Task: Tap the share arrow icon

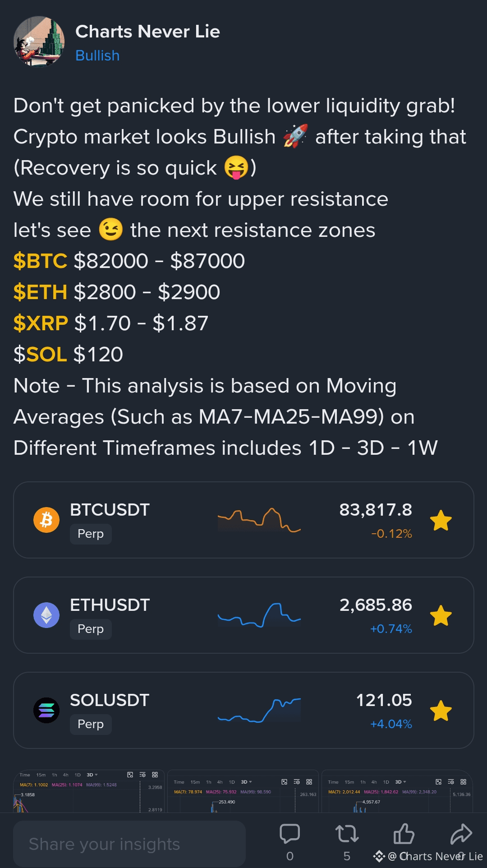Action: pyautogui.click(x=461, y=834)
